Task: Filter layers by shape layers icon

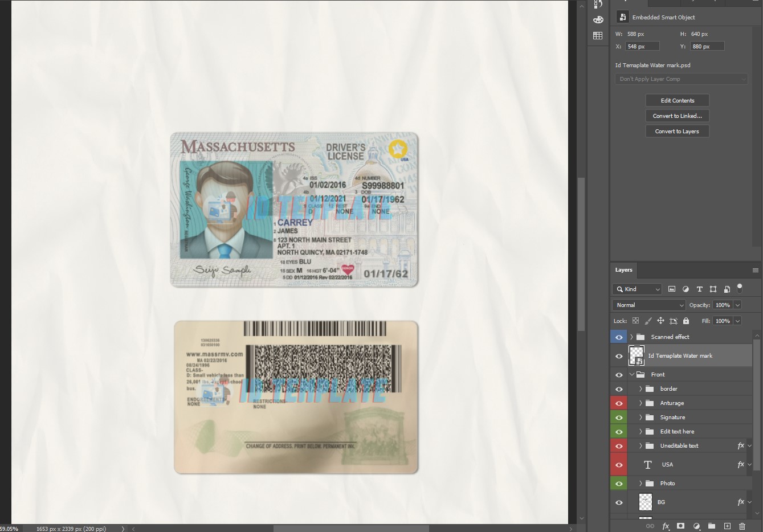Action: click(x=713, y=289)
